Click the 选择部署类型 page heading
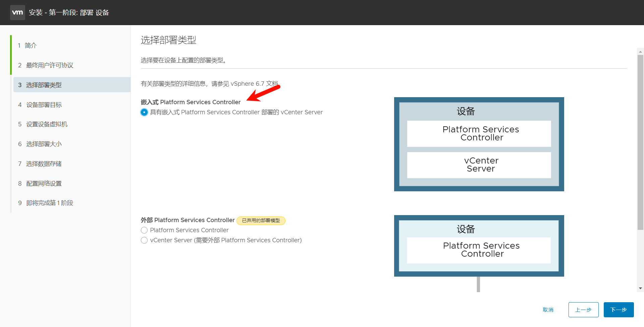644x327 pixels. (168, 40)
